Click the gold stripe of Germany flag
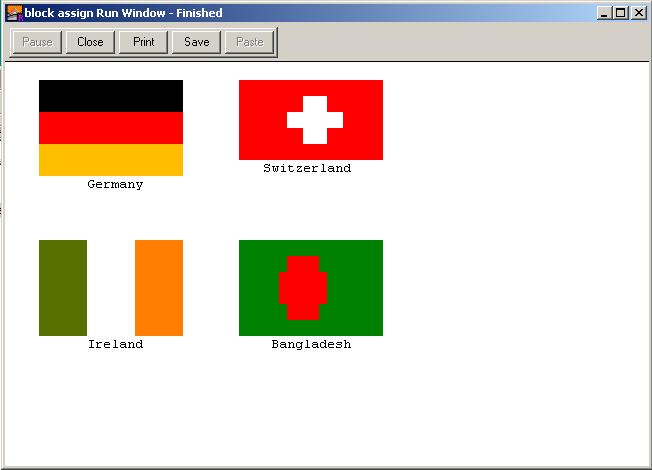652x470 pixels. 111,160
